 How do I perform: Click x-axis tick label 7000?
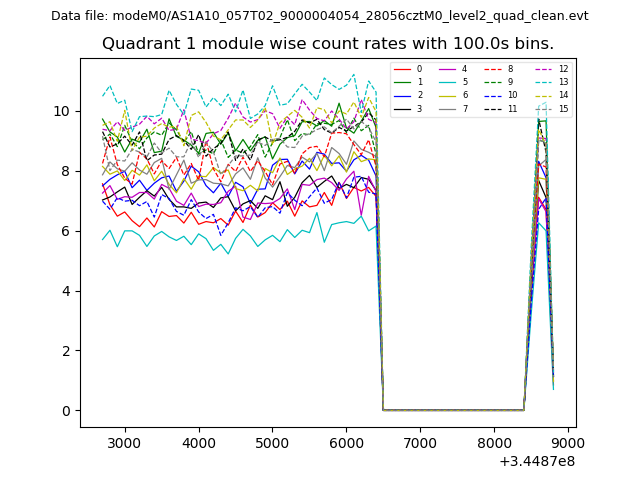point(420,442)
